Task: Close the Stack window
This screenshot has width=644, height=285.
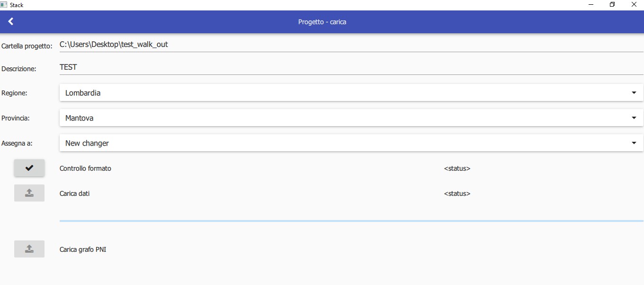Action: tap(634, 5)
